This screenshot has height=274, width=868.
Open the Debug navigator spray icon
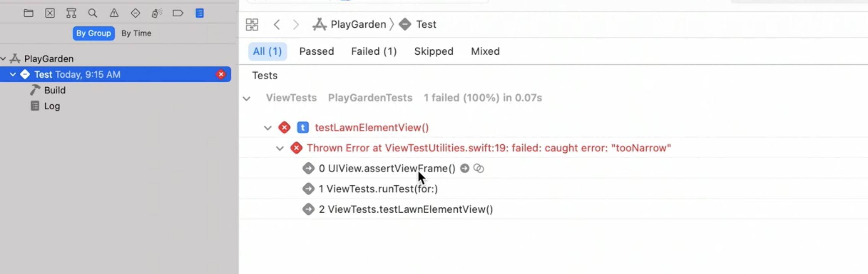coord(157,13)
